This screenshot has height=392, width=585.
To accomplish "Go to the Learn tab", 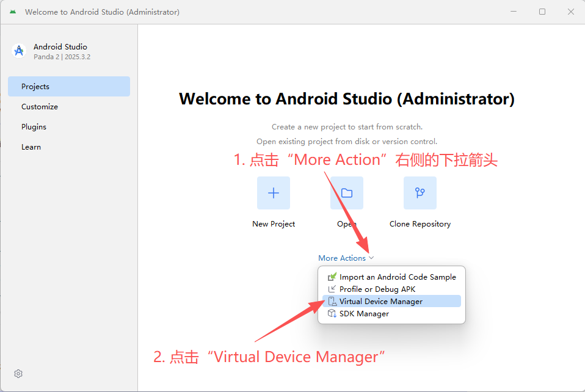I will (69, 147).
